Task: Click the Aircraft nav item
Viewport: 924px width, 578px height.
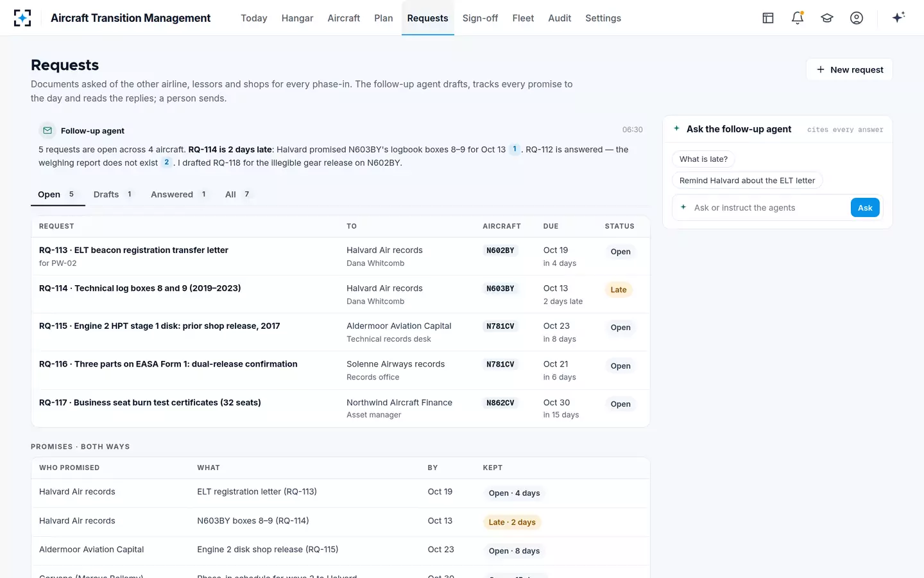Action: pos(344,18)
